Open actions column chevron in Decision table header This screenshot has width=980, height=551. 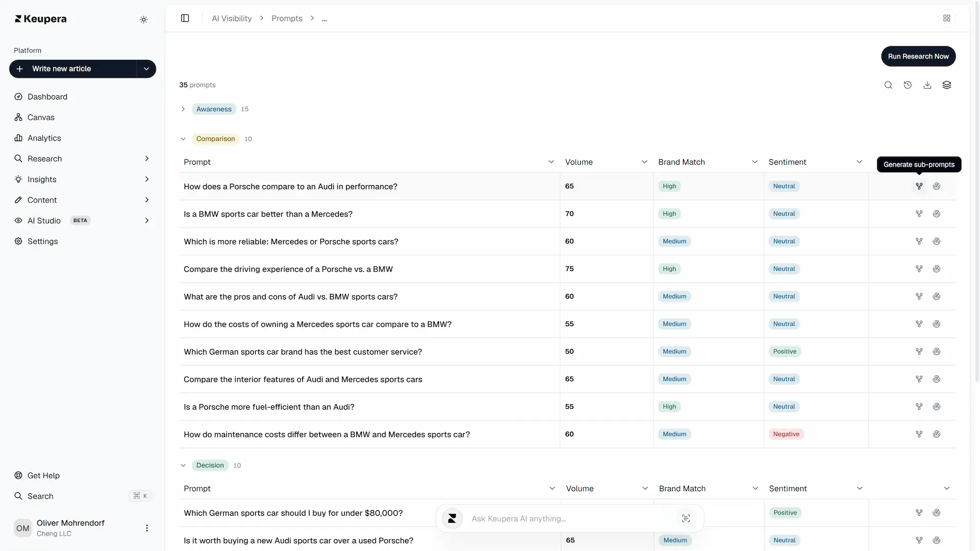tap(947, 488)
